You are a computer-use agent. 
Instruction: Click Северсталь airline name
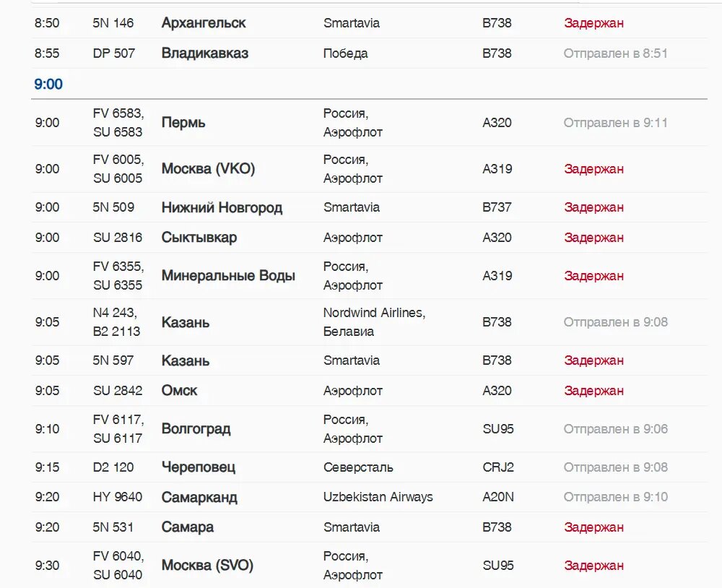358,467
